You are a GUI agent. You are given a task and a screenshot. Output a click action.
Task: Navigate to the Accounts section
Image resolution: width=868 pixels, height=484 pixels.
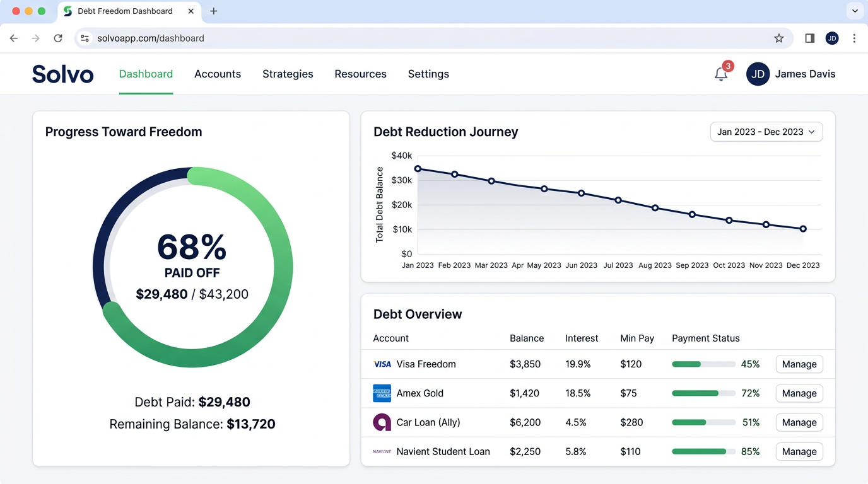pos(218,74)
